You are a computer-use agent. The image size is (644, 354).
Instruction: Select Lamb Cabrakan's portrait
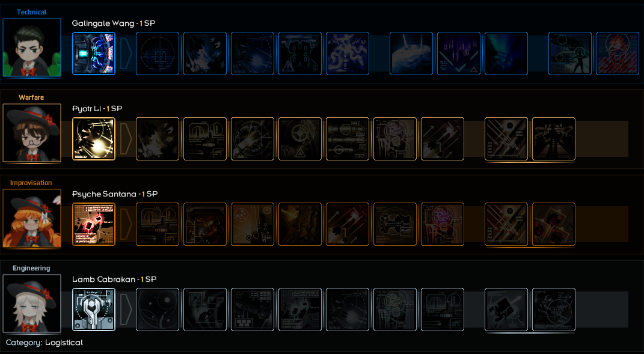(32, 304)
